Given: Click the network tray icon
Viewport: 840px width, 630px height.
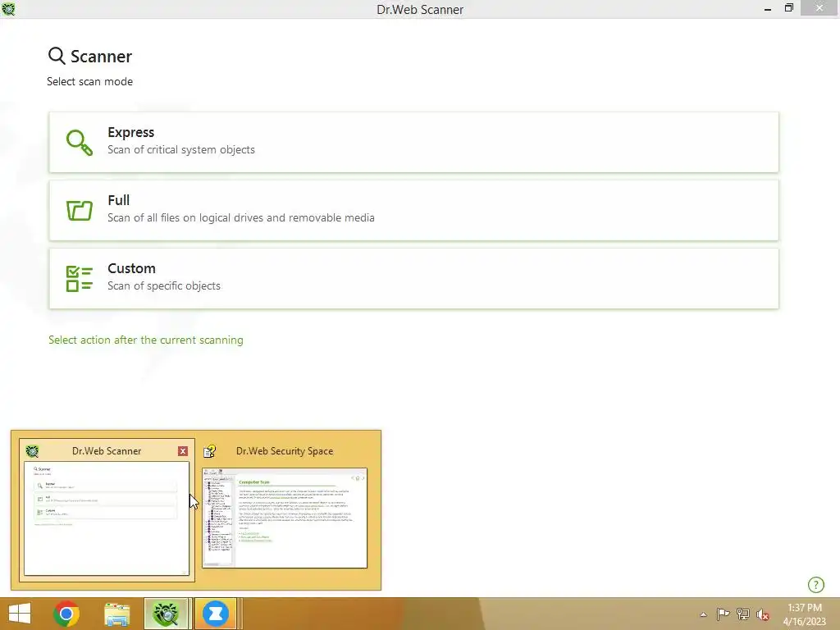Looking at the screenshot, I should click(x=743, y=614).
